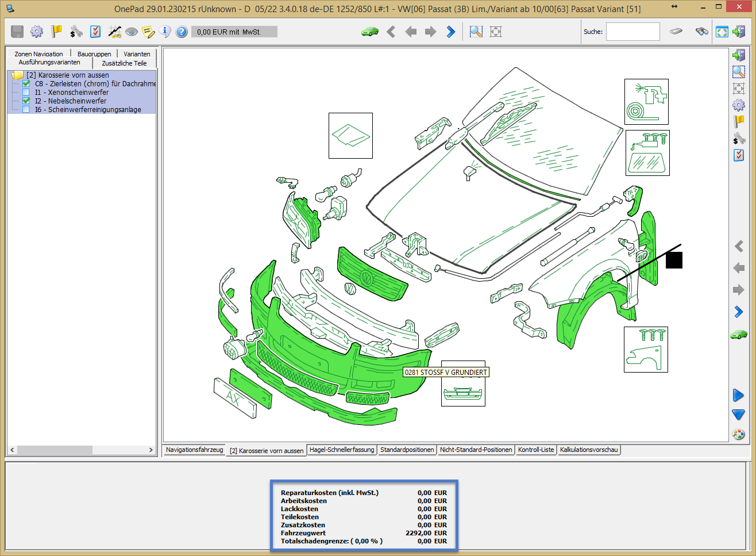Click the fit-to-view icon in right sidebar

click(x=739, y=89)
